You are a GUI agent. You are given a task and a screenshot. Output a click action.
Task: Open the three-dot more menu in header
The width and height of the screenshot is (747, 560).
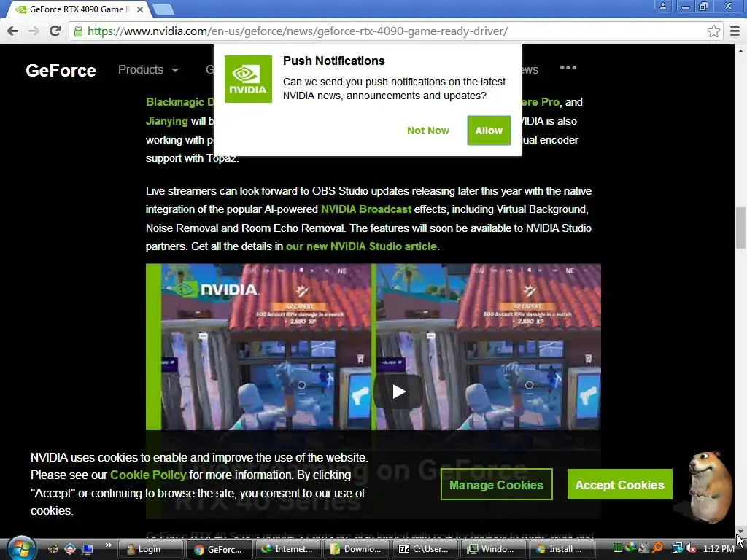tap(568, 68)
